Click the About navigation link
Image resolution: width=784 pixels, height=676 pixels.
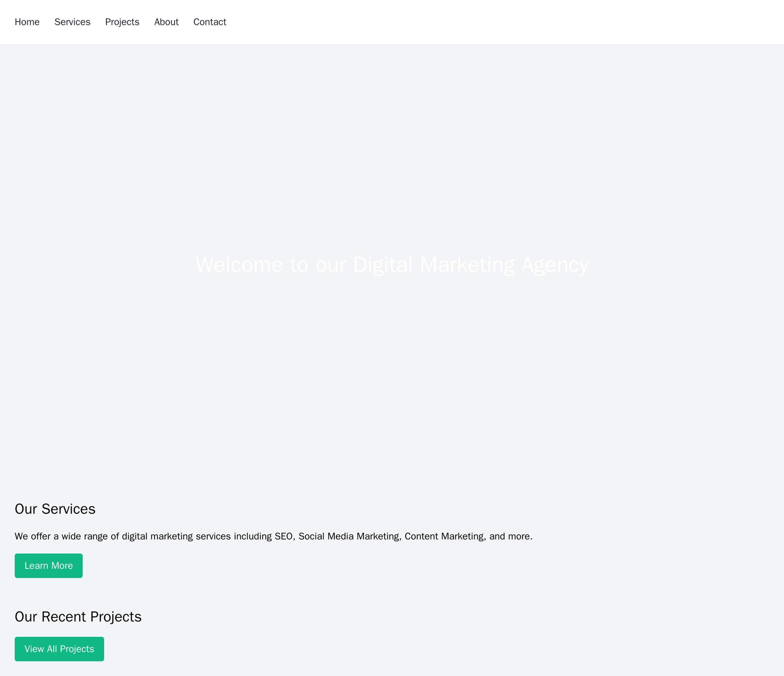pyautogui.click(x=166, y=22)
